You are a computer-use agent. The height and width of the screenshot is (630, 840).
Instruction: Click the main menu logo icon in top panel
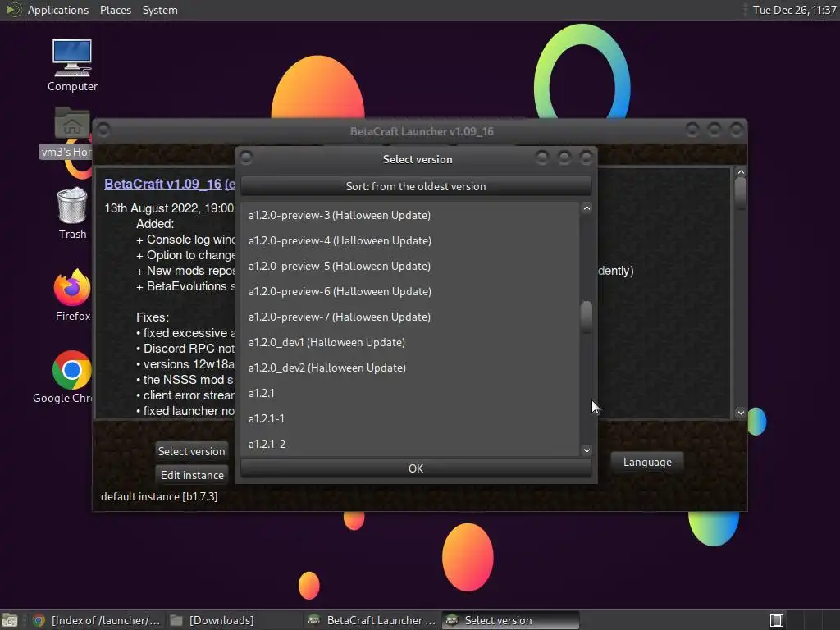13,10
